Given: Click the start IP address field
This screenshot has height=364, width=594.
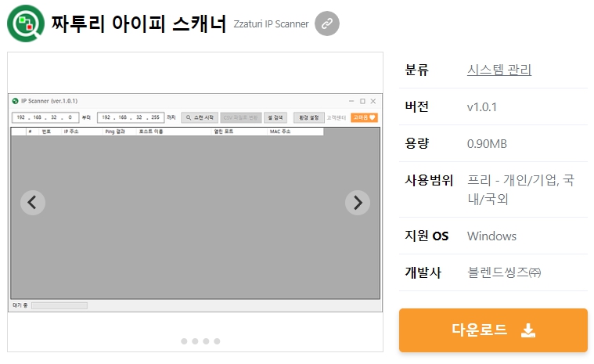Looking at the screenshot, I should click(x=45, y=117).
